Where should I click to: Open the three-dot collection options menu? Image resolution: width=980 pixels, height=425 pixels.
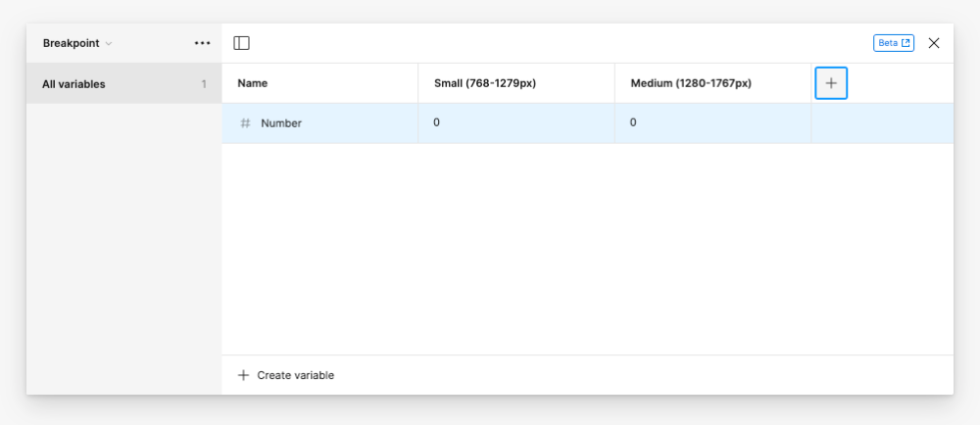203,43
